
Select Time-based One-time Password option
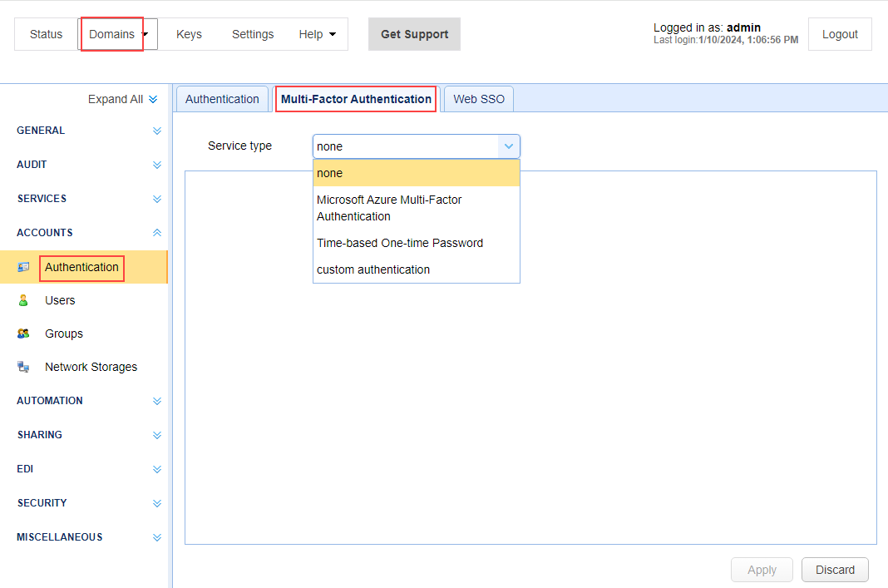point(399,243)
